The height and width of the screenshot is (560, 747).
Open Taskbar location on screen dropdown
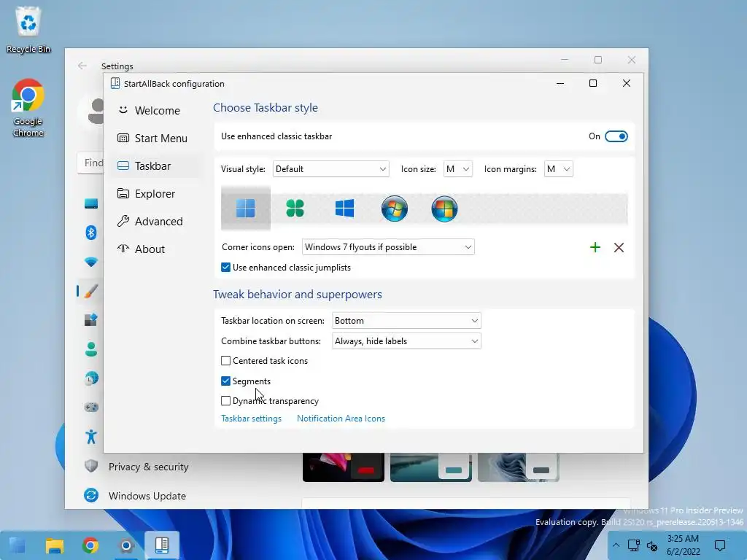[406, 321]
